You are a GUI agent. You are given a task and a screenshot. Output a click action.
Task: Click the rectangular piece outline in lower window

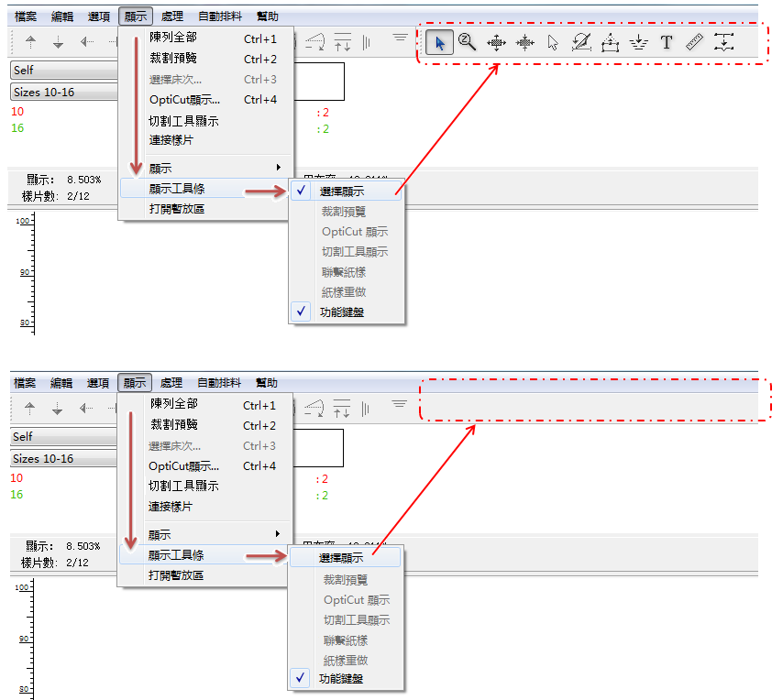pyautogui.click(x=317, y=448)
